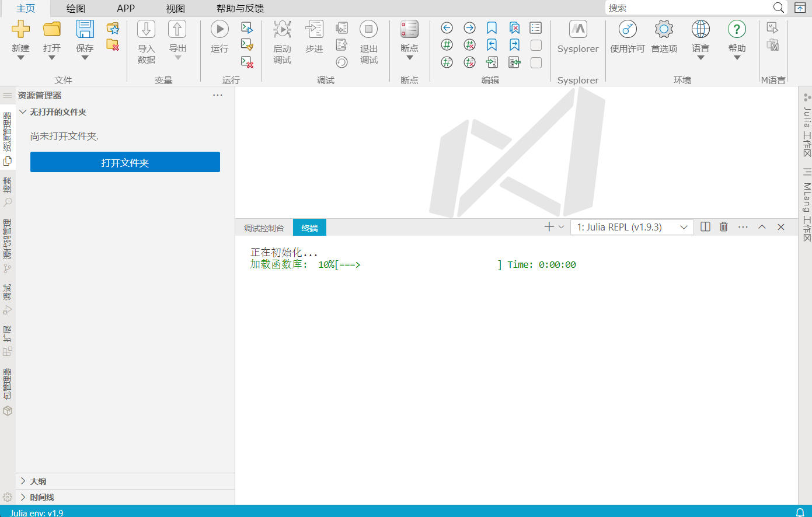Image resolution: width=812 pixels, height=517 pixels.
Task: Split the terminal panel
Action: pos(705,227)
